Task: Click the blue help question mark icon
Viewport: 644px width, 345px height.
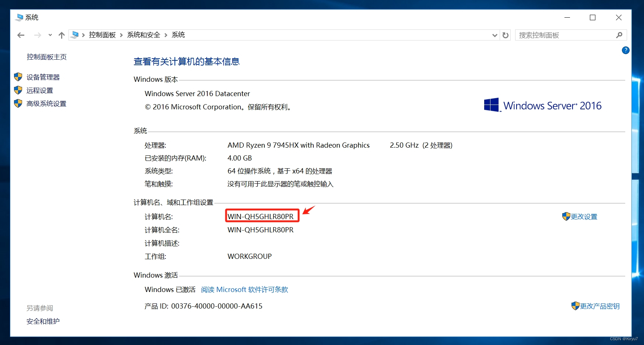Action: click(x=625, y=50)
